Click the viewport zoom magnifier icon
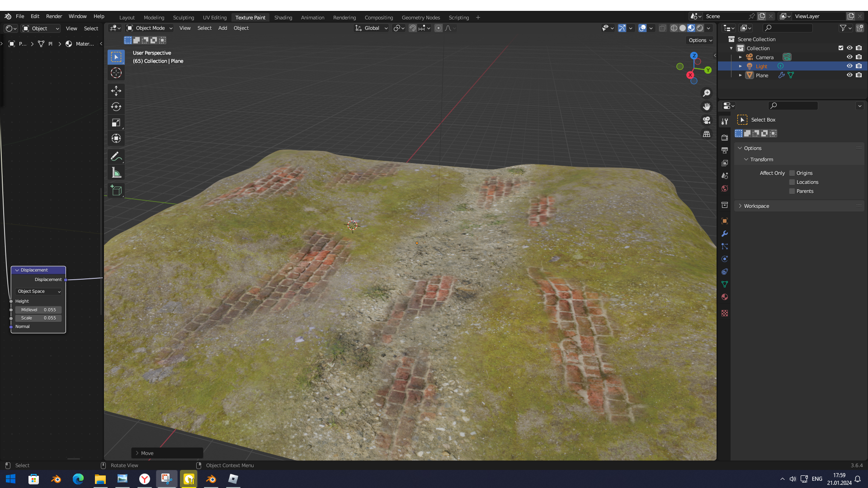Viewport: 868px width, 488px height. (x=707, y=93)
